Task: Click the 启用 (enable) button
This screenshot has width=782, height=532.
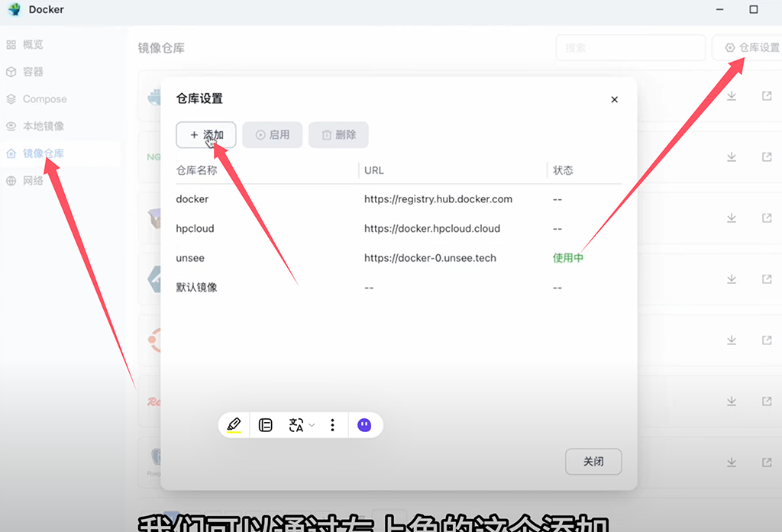Action: click(x=273, y=134)
